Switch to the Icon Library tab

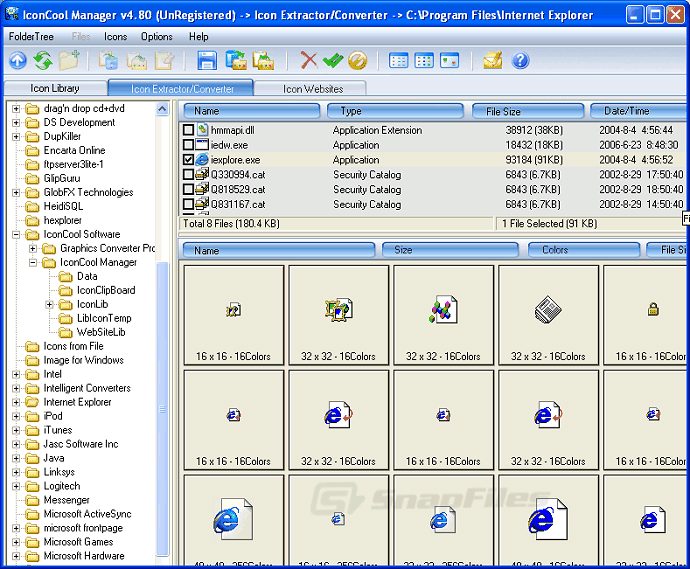(x=55, y=88)
